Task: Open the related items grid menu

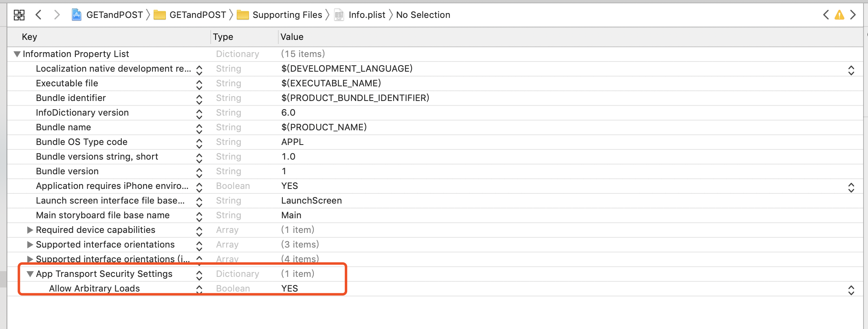Action: click(x=19, y=15)
